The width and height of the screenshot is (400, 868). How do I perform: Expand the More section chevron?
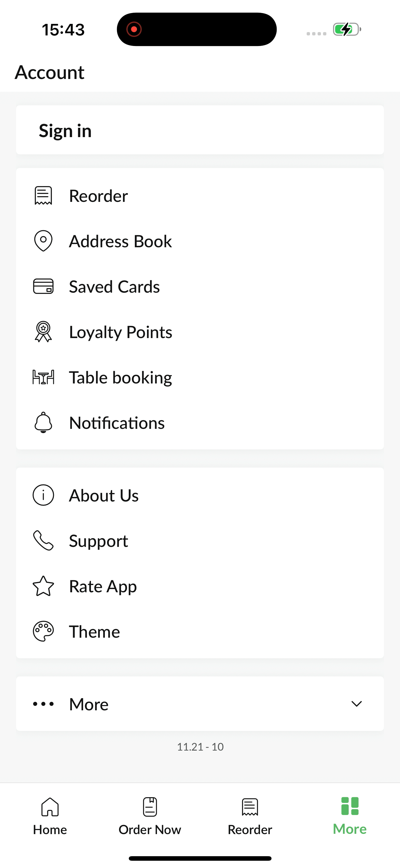(x=356, y=704)
